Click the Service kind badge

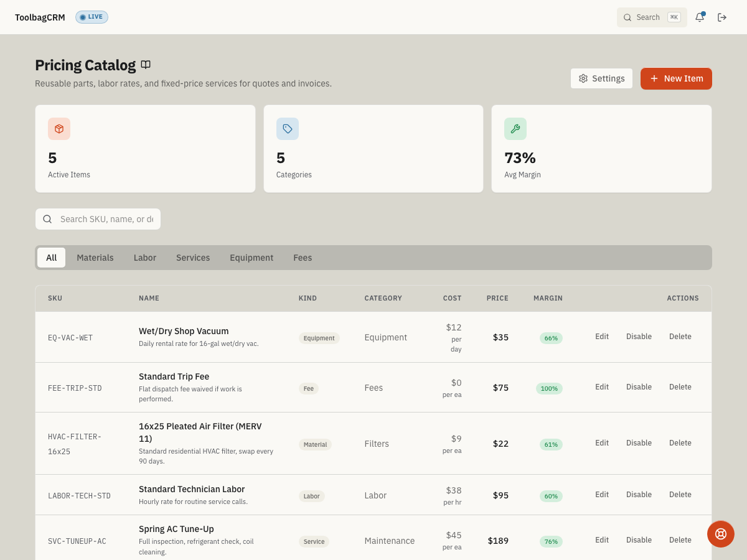[x=314, y=541]
